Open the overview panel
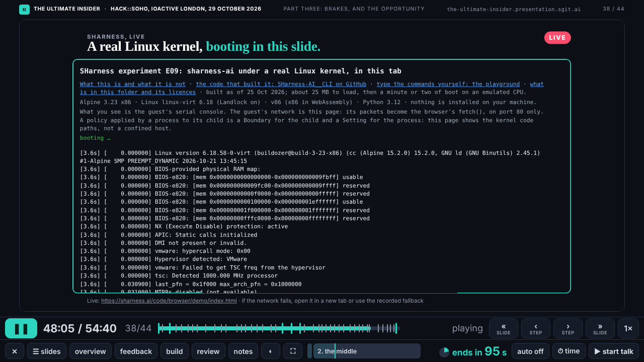 pyautogui.click(x=91, y=351)
